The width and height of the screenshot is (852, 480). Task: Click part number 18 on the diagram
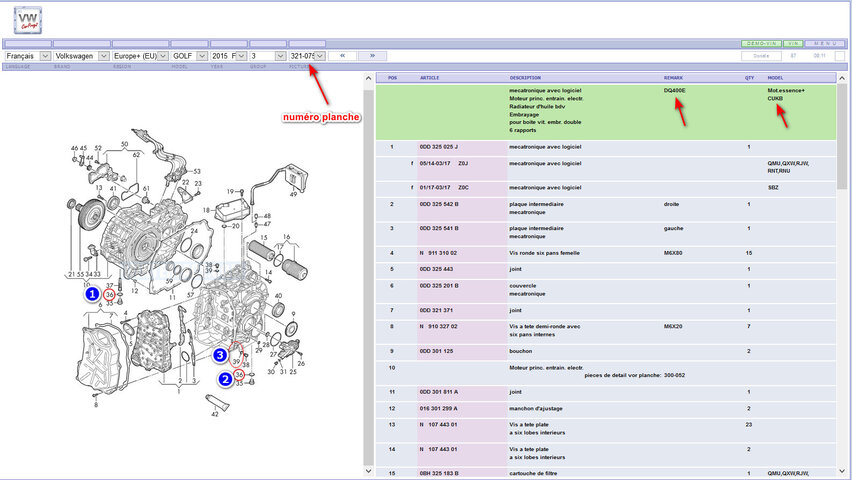pos(206,210)
